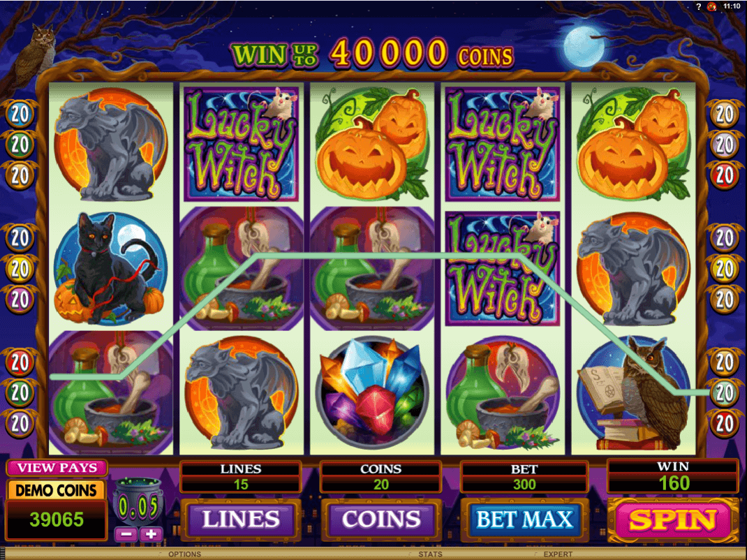This screenshot has height=560, width=747.
Task: Click the cauldron coin value icon
Action: pyautogui.click(x=138, y=502)
